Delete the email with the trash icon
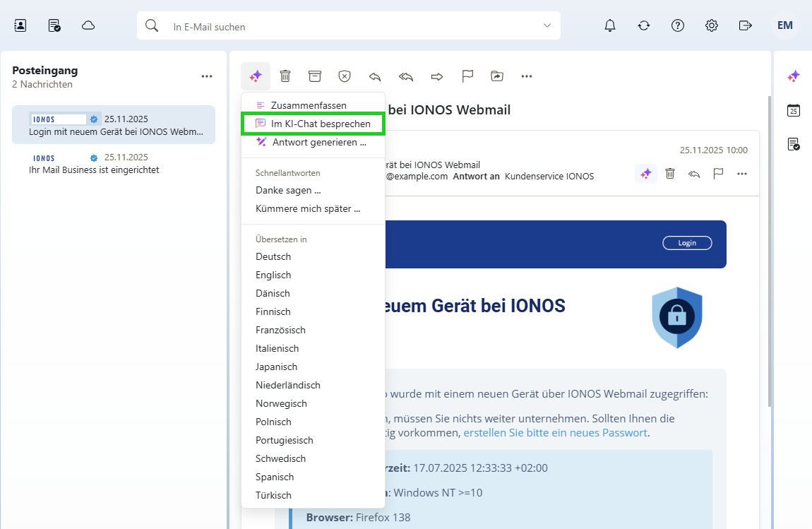 [x=285, y=76]
